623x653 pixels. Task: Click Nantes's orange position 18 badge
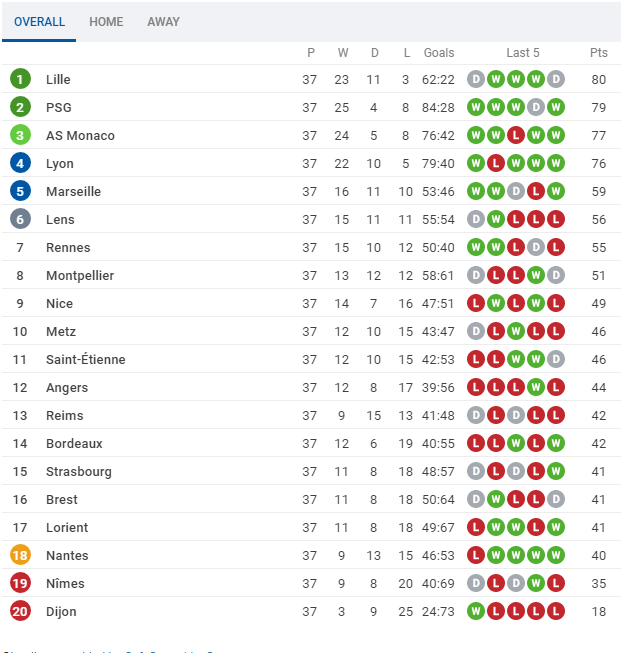pyautogui.click(x=21, y=555)
